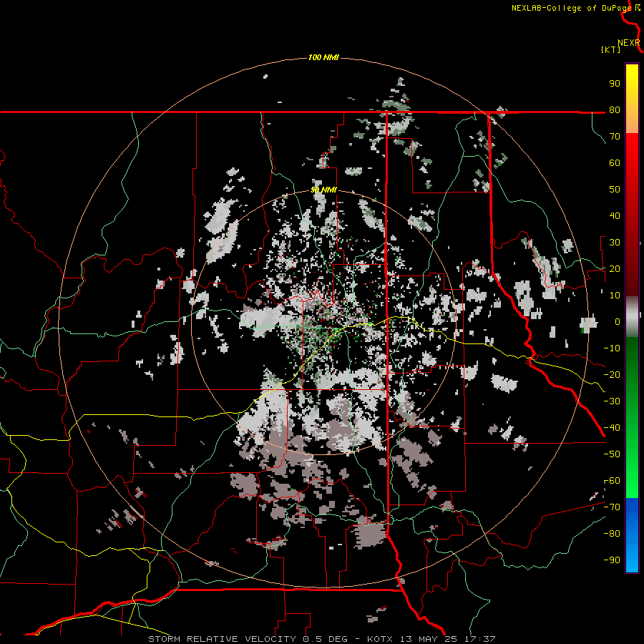Click the 50 NMI range ring label
644x644 pixels.
pyautogui.click(x=323, y=190)
